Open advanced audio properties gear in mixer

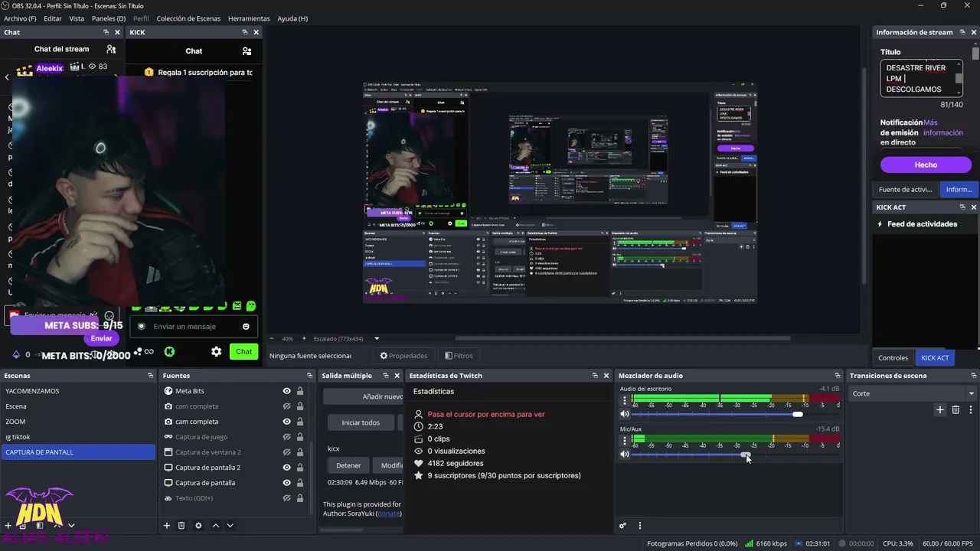pos(623,526)
